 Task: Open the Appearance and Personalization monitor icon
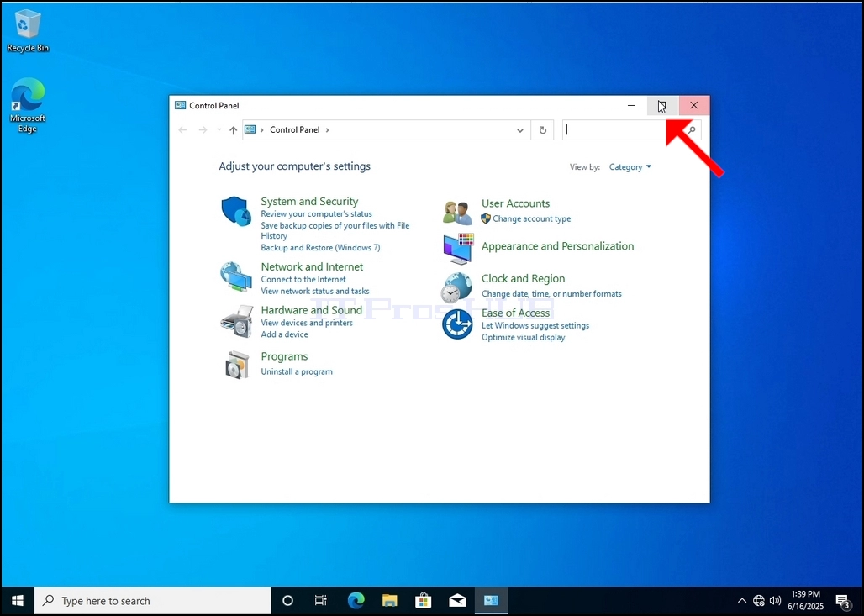458,248
